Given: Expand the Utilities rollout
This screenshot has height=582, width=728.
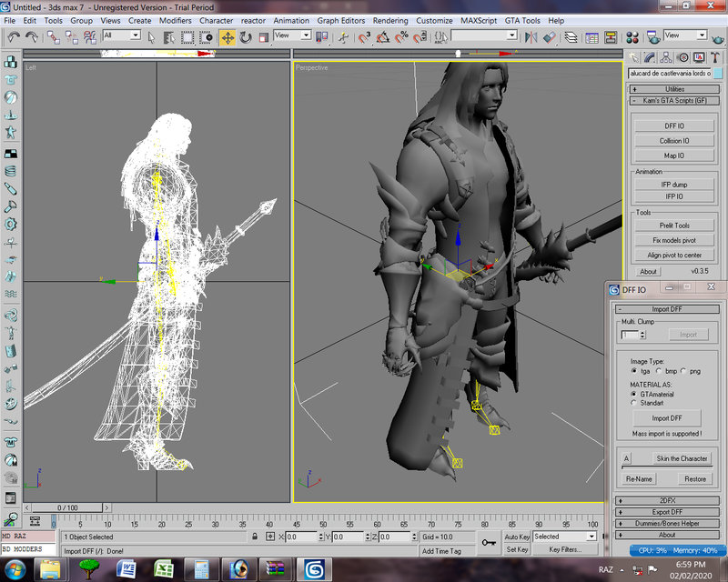Looking at the screenshot, I should (x=674, y=89).
